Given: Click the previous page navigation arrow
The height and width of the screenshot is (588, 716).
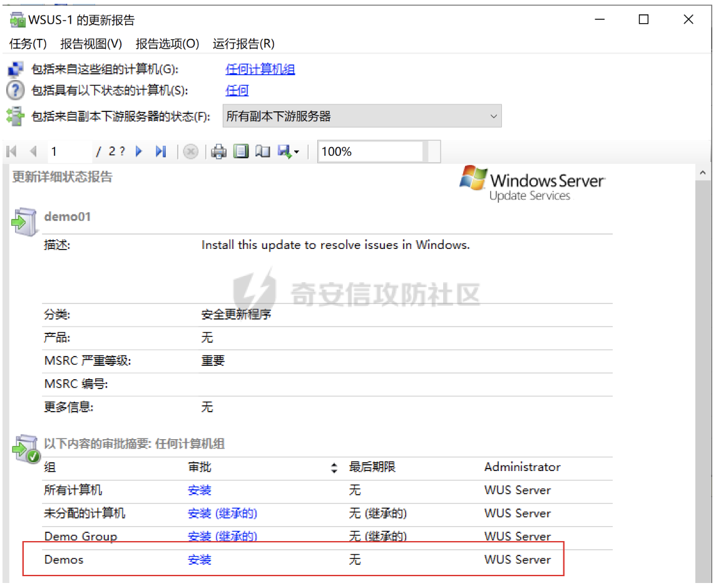Looking at the screenshot, I should tap(33, 151).
